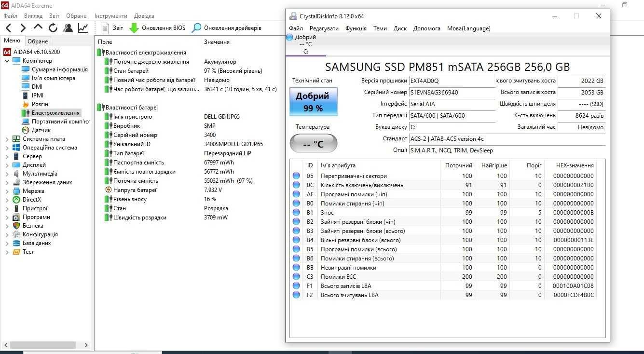Screen dimensions: 644x354
Task: Select the C: disk status tab
Action: tap(306, 44)
